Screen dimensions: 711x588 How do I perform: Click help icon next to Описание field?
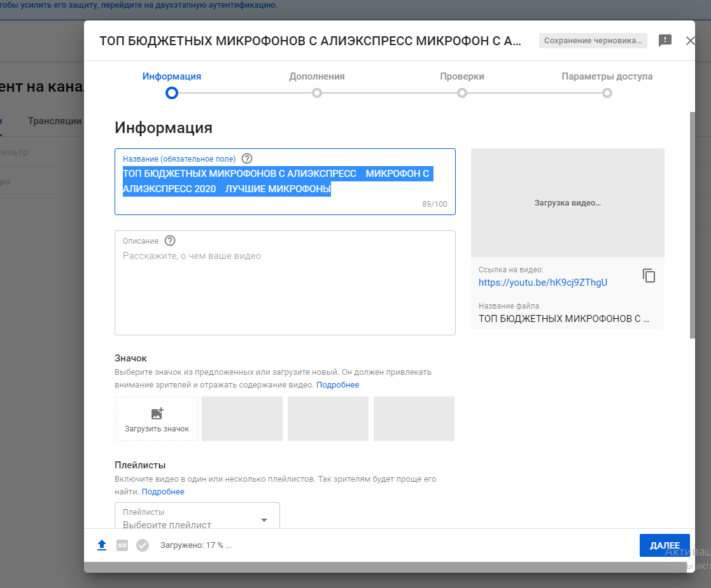pyautogui.click(x=169, y=241)
